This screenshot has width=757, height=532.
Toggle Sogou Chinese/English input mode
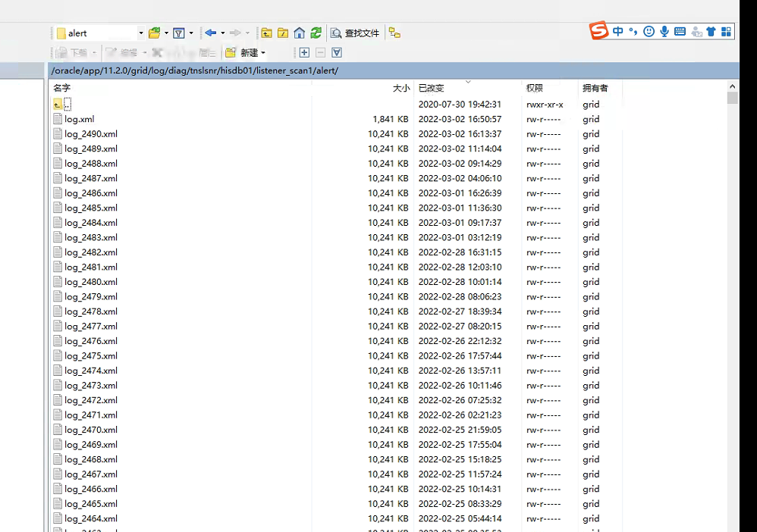(618, 31)
